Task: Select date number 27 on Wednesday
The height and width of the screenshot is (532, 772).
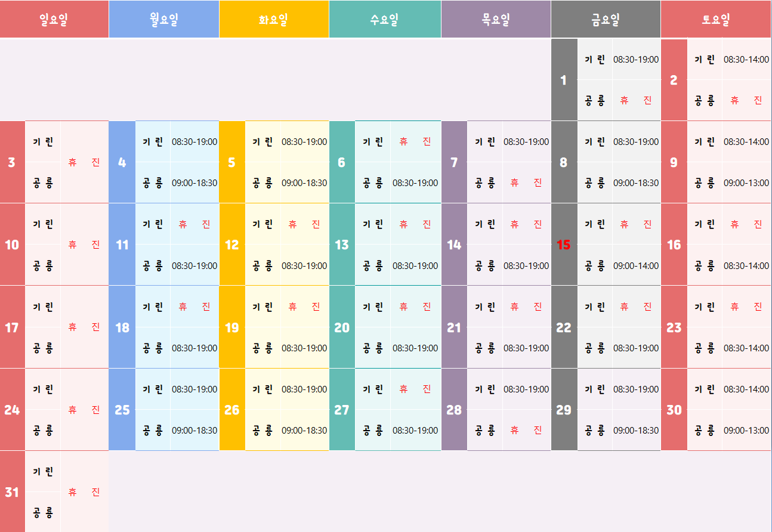Action: (342, 410)
